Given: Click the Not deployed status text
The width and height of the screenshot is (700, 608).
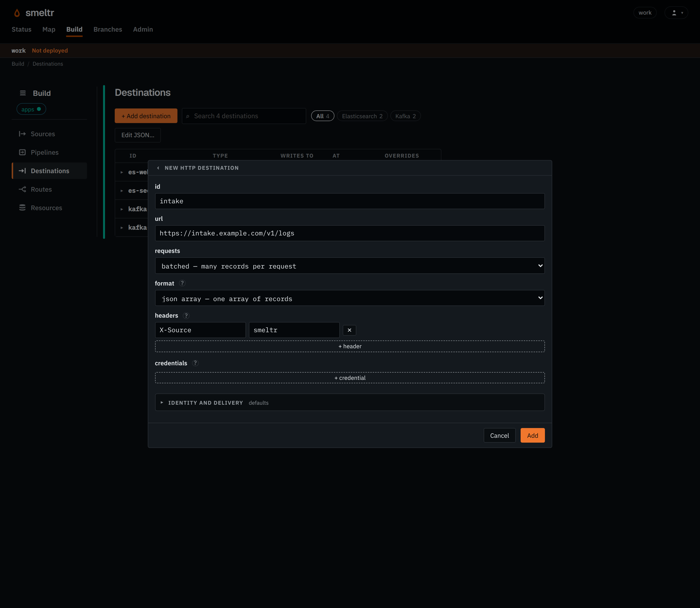Looking at the screenshot, I should click(x=50, y=51).
